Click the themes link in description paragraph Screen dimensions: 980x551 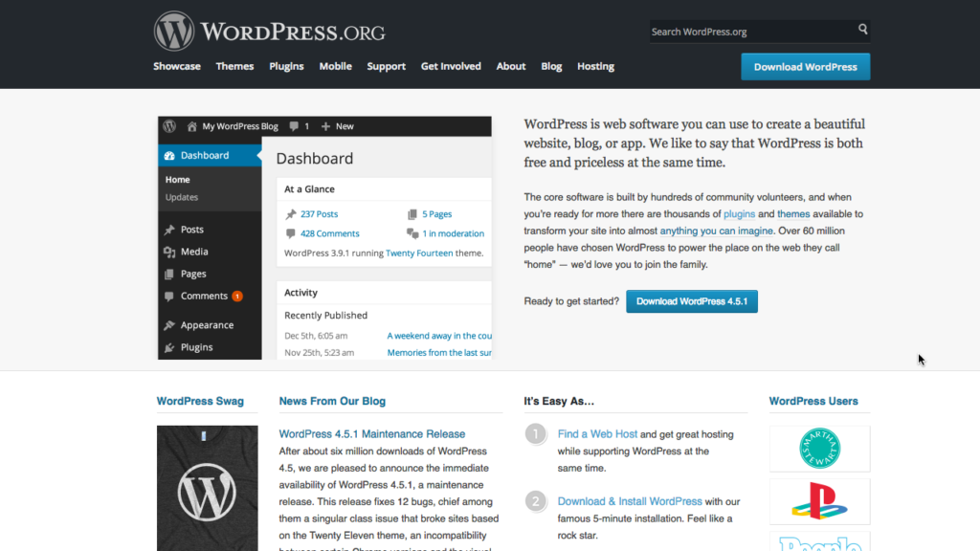coord(793,213)
